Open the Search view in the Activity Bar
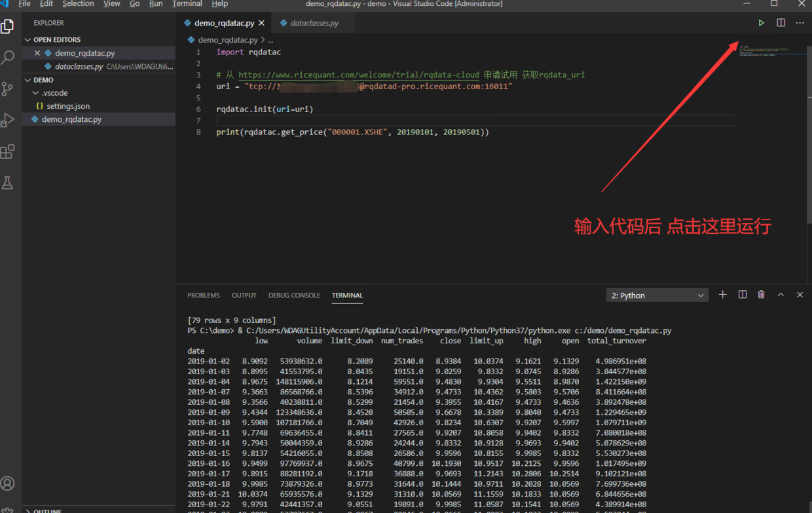Image resolution: width=812 pixels, height=513 pixels. [x=9, y=58]
